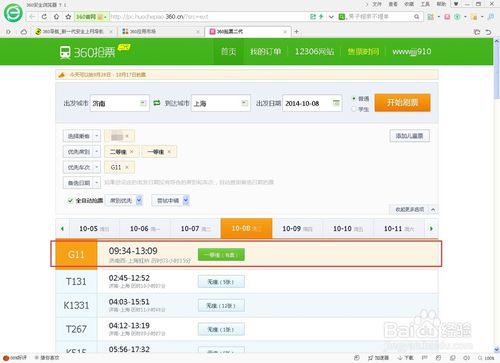Reload the page with refresh icon
The width and height of the screenshot is (500, 363).
coord(44,17)
